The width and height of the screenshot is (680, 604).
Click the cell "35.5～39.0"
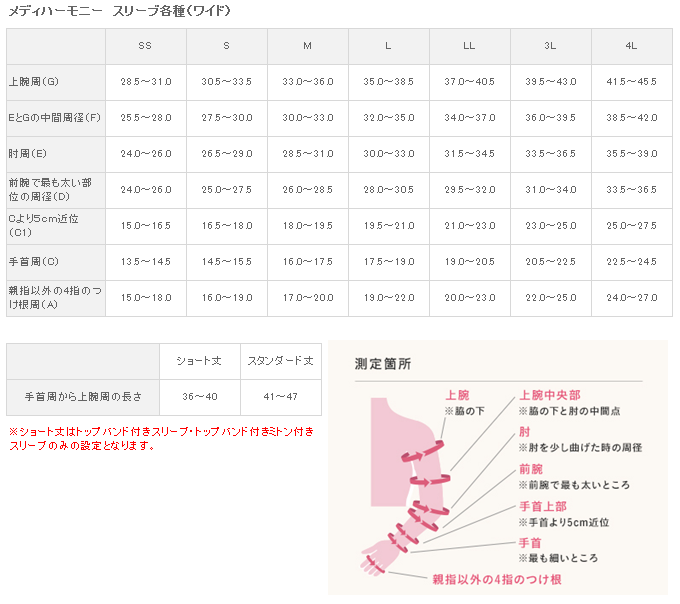pyautogui.click(x=632, y=153)
